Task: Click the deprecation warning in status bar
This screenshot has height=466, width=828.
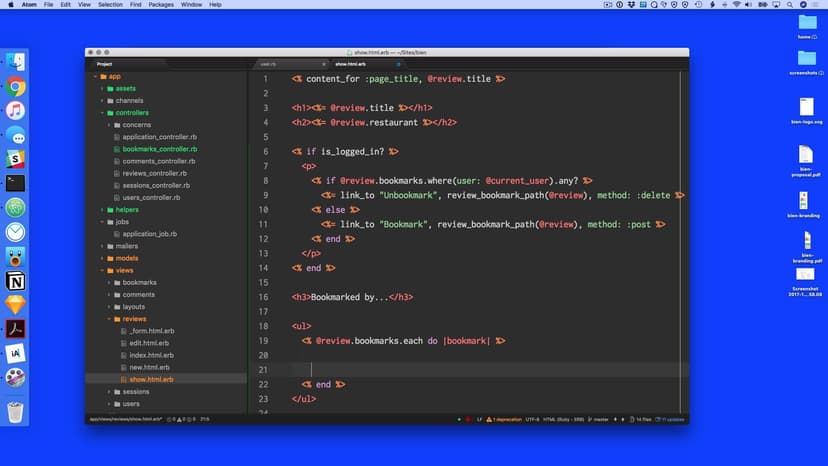Action: 509,419
